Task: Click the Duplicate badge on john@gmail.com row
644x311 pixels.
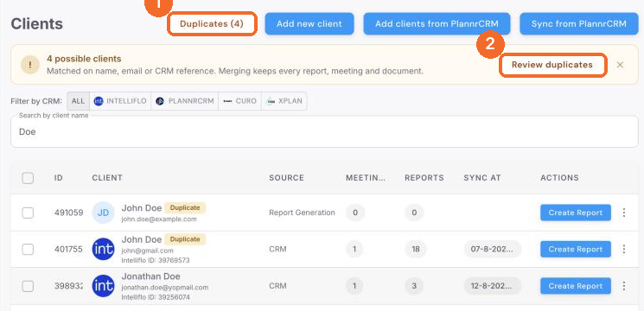Action: (x=185, y=239)
